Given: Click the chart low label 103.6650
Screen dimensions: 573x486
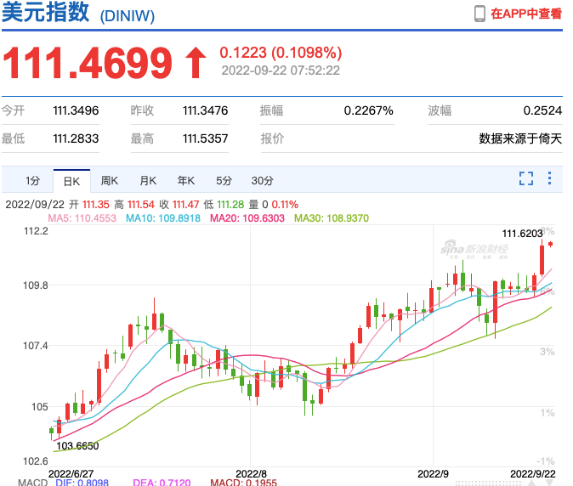Looking at the screenshot, I should coord(77,446).
